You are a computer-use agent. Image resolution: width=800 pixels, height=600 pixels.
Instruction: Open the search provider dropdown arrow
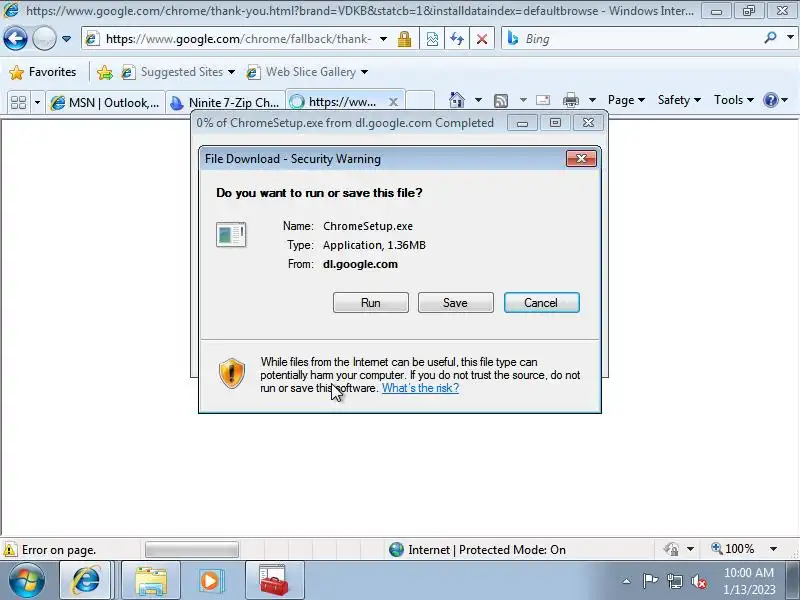click(x=790, y=37)
